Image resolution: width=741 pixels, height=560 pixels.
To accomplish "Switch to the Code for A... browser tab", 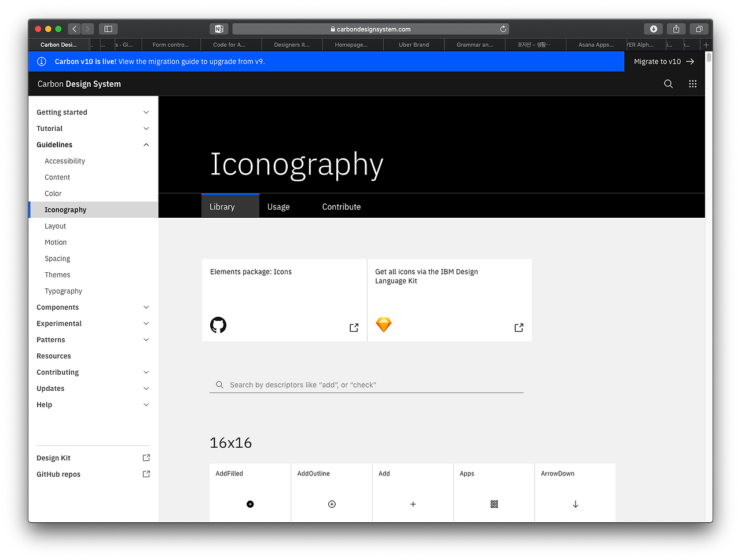I will [229, 45].
